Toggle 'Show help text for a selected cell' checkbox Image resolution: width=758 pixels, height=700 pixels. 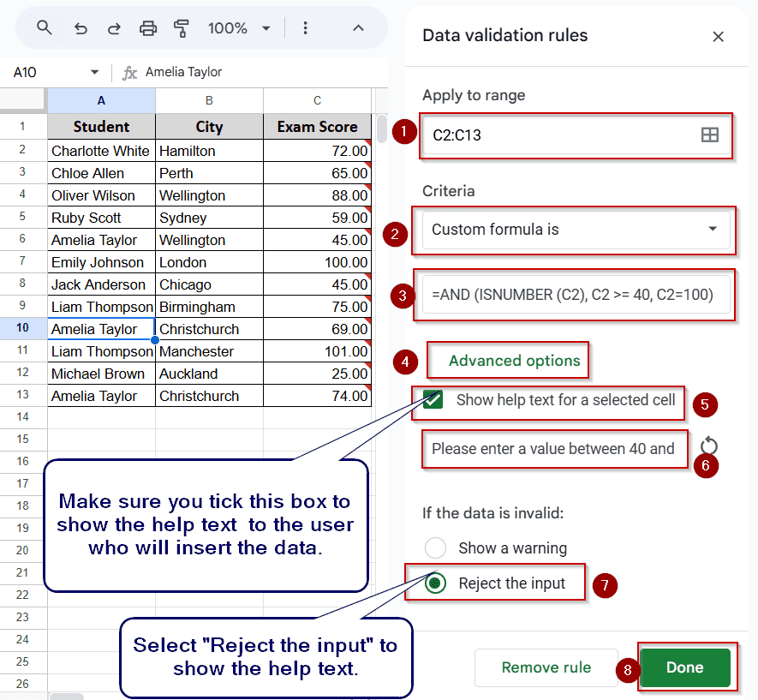[433, 400]
